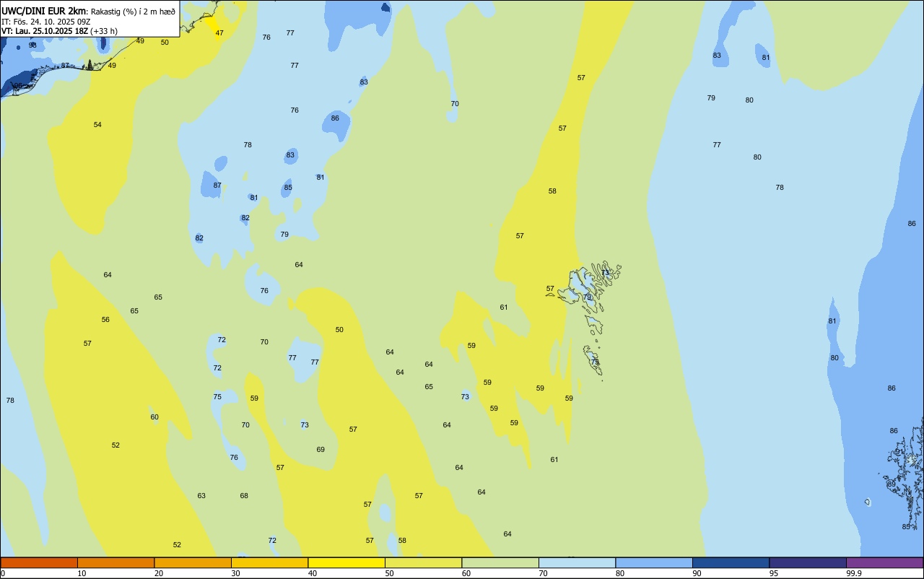Pick the 20–30 legend color swatch
This screenshot has height=579, width=924.
pos(193,562)
